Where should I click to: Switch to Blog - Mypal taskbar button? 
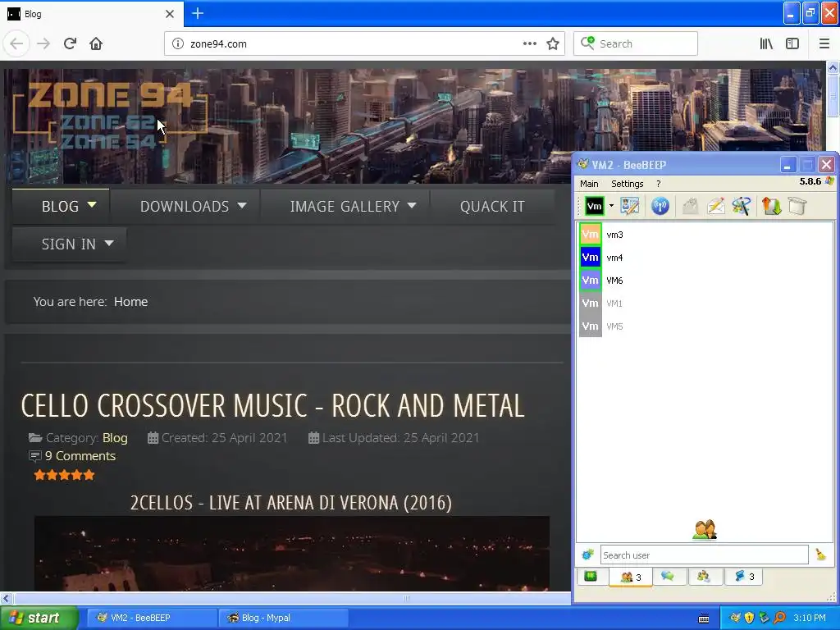click(283, 618)
